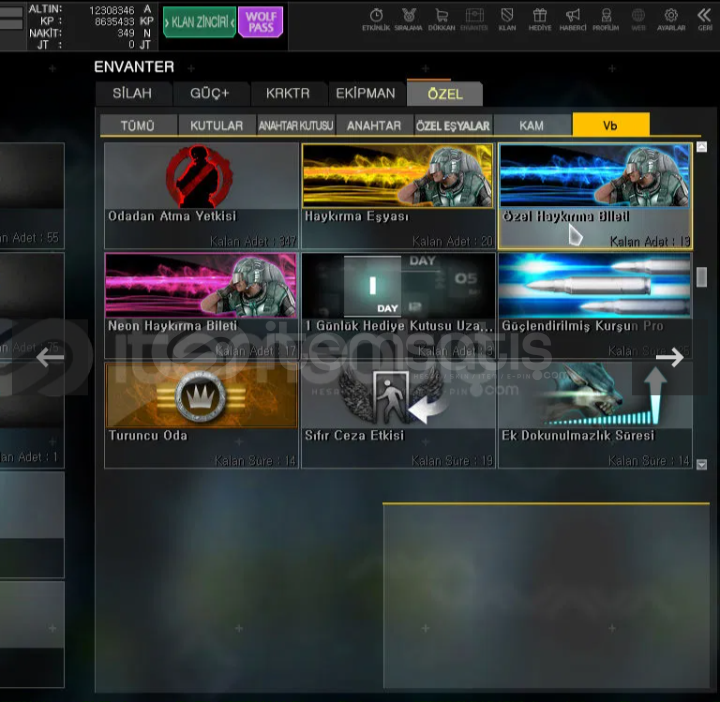This screenshot has width=720, height=702.
Task: Select the Kutular sub-tab
Action: coord(217,126)
